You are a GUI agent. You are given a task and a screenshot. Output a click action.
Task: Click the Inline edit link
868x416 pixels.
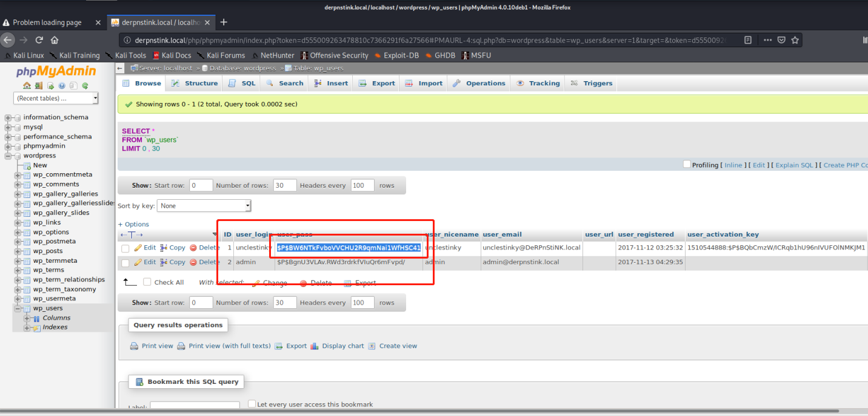[733, 165]
